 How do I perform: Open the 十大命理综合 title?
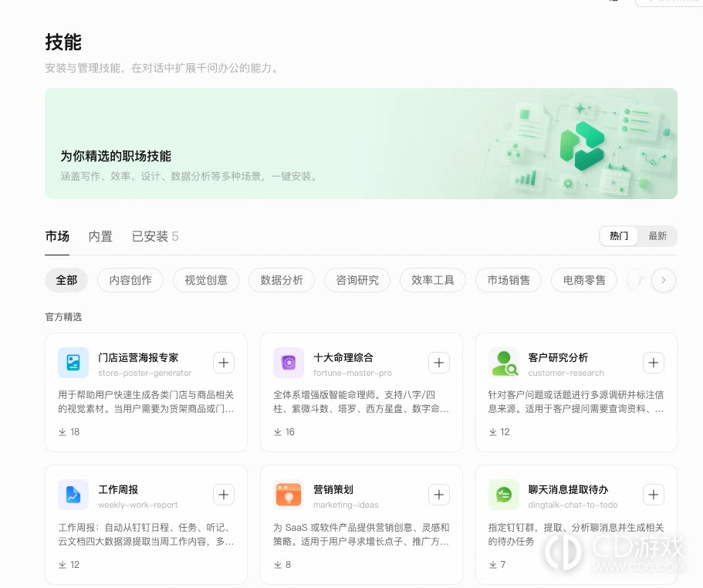click(x=343, y=357)
